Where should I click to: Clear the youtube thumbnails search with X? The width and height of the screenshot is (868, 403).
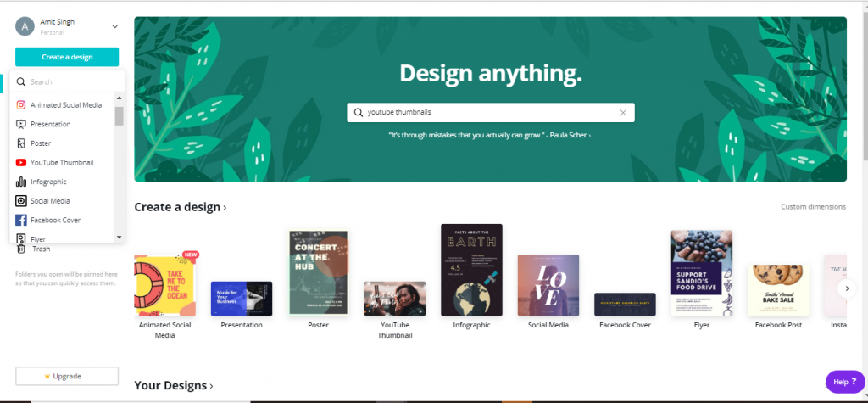tap(623, 113)
